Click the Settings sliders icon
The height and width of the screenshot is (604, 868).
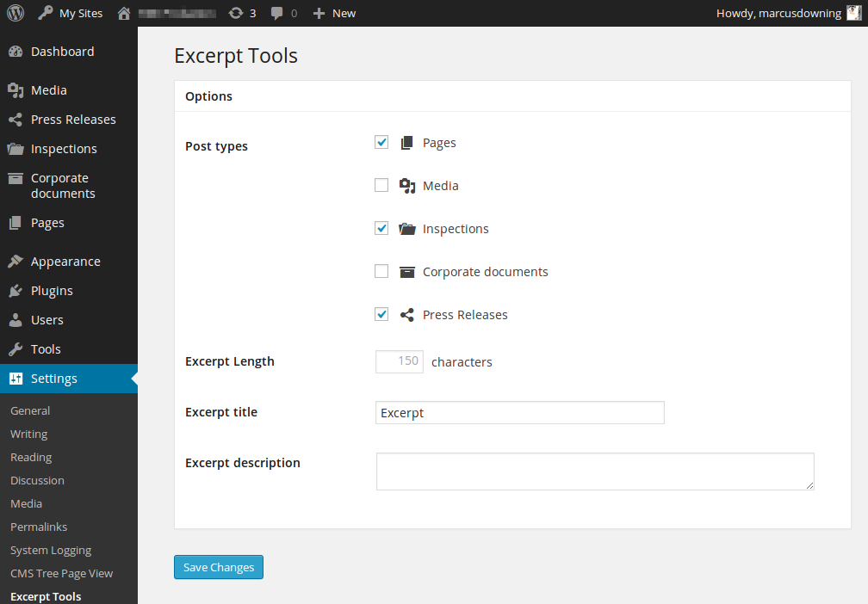(x=15, y=379)
